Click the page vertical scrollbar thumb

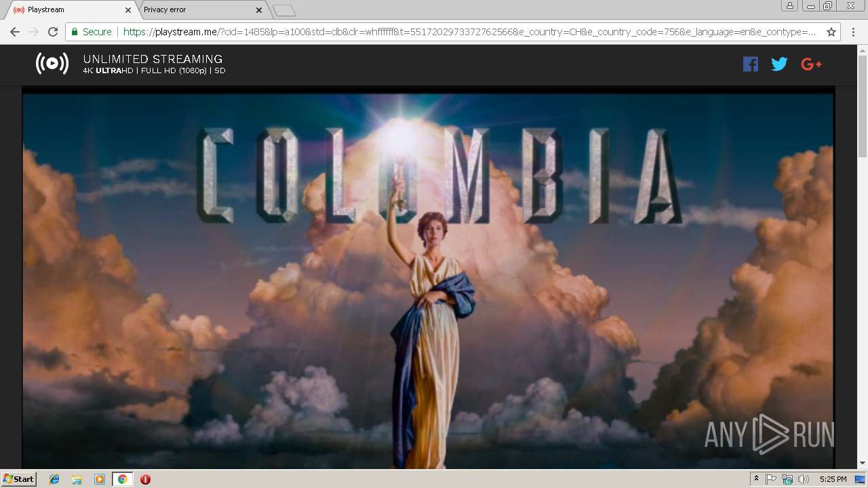(862, 105)
